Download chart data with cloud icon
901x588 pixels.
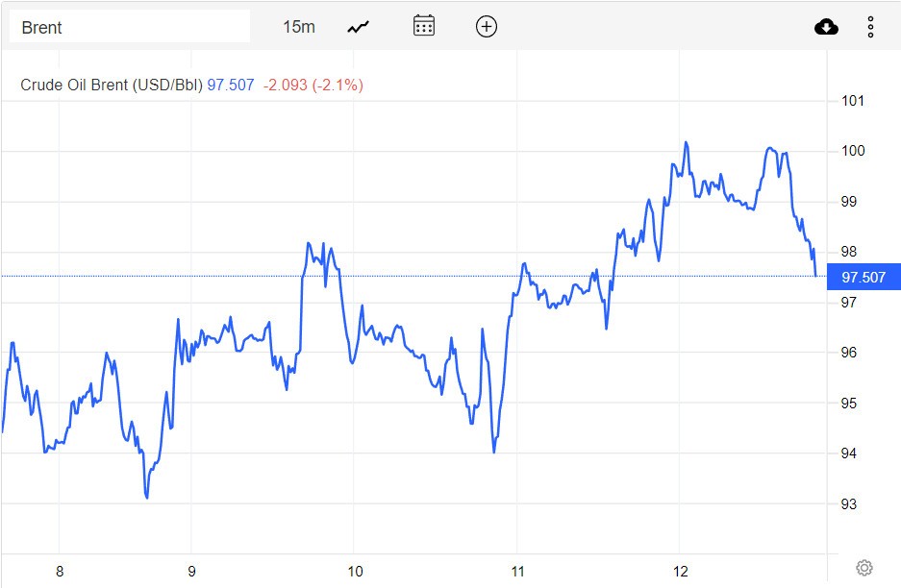826,27
